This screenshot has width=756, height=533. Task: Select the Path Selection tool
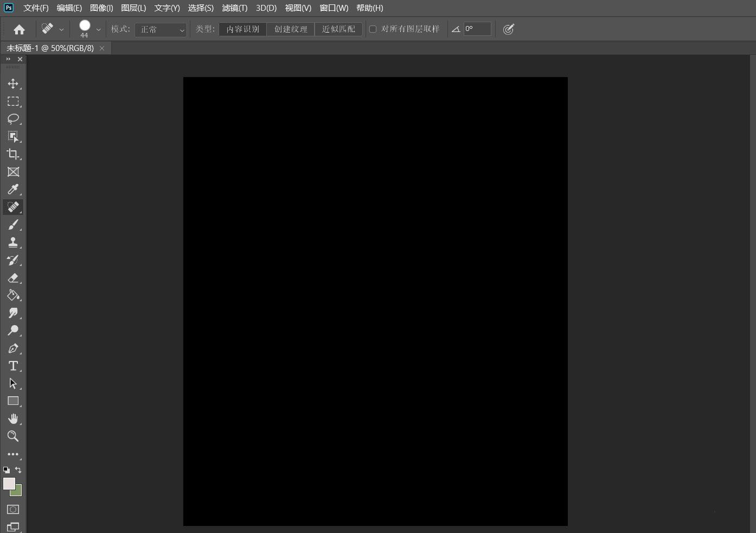(13, 384)
